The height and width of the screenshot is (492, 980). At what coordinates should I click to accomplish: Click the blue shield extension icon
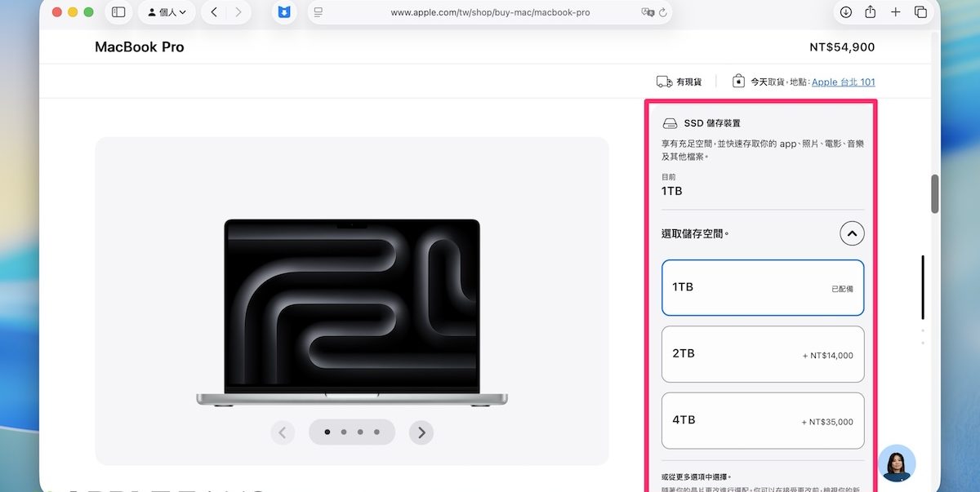tap(284, 12)
